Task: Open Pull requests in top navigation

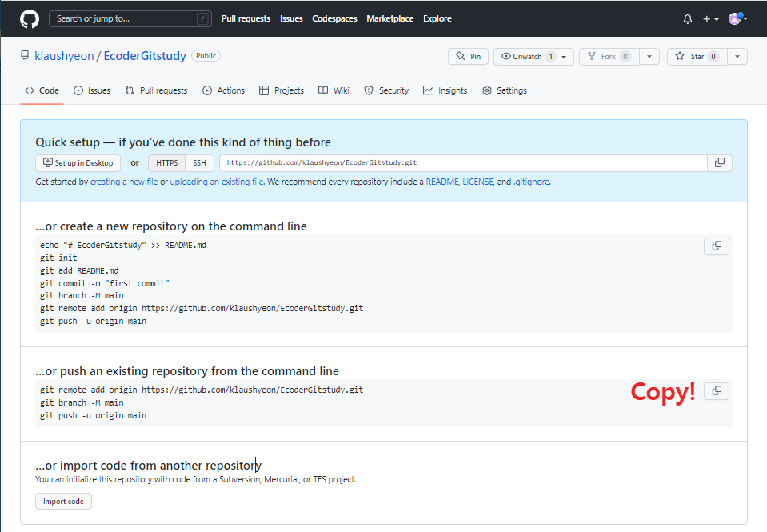Action: pyautogui.click(x=246, y=18)
